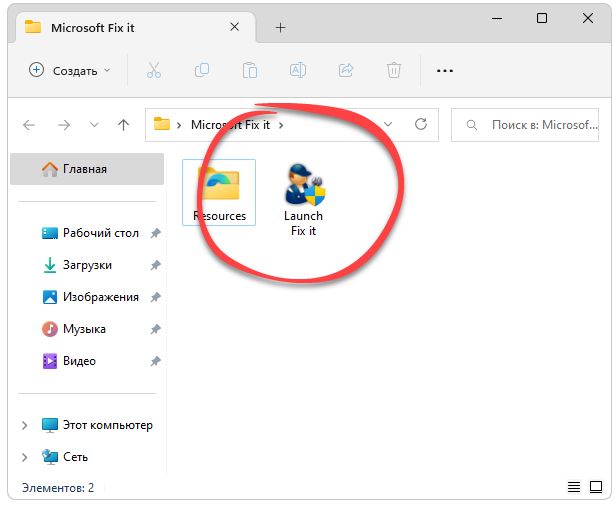Close the Microsoft Fix it tab
616x507 pixels.
[x=235, y=27]
